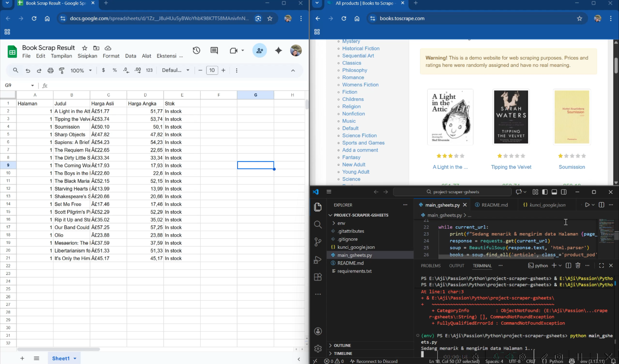
Task: Expand the env folder in Explorer
Action: 341,223
